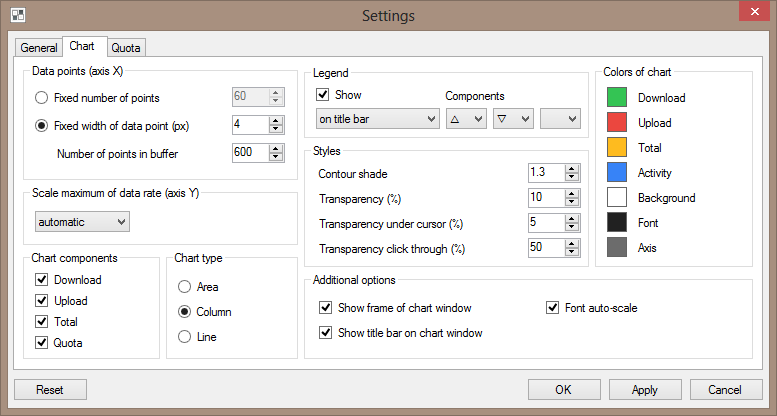The width and height of the screenshot is (777, 416).
Task: Open the up-triangle legend component dropdown
Action: [x=466, y=119]
